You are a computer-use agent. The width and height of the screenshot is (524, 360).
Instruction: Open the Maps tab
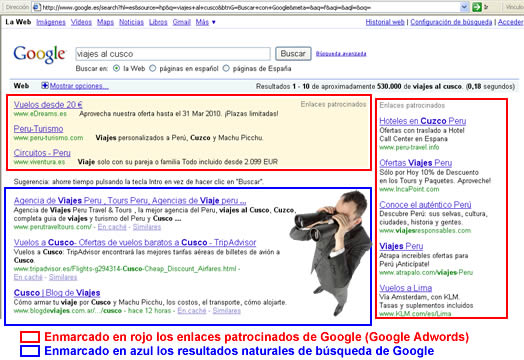click(x=105, y=22)
